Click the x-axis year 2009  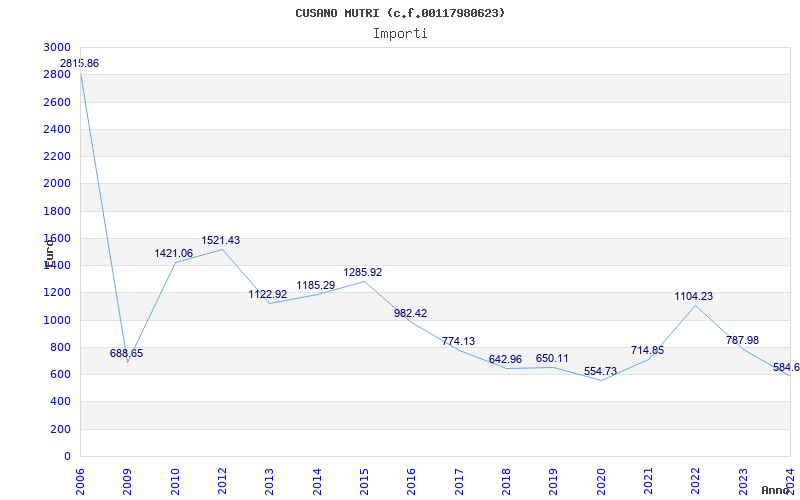(x=128, y=482)
